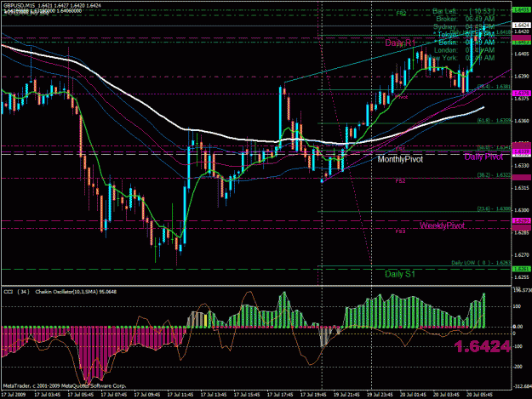Select the 'Daily R1' chart label

coord(400,43)
